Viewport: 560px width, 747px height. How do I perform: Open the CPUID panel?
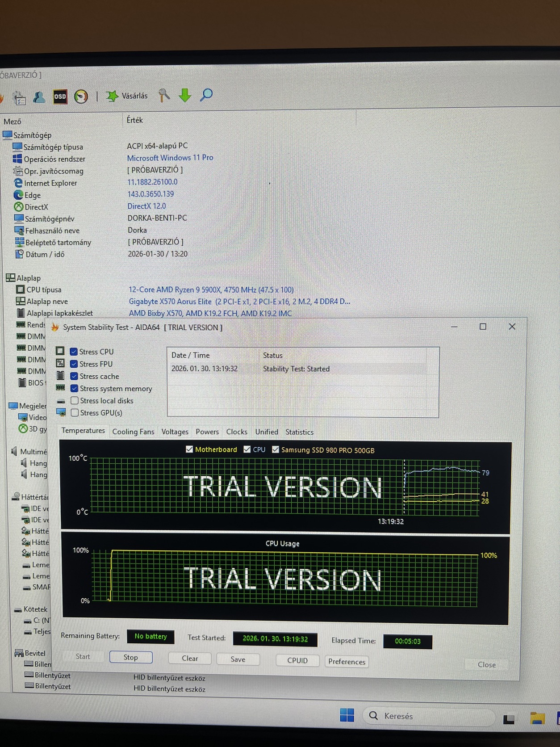tap(297, 660)
